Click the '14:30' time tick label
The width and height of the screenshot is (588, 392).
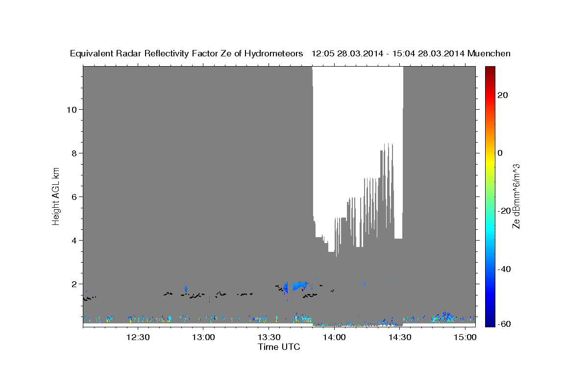click(x=400, y=337)
